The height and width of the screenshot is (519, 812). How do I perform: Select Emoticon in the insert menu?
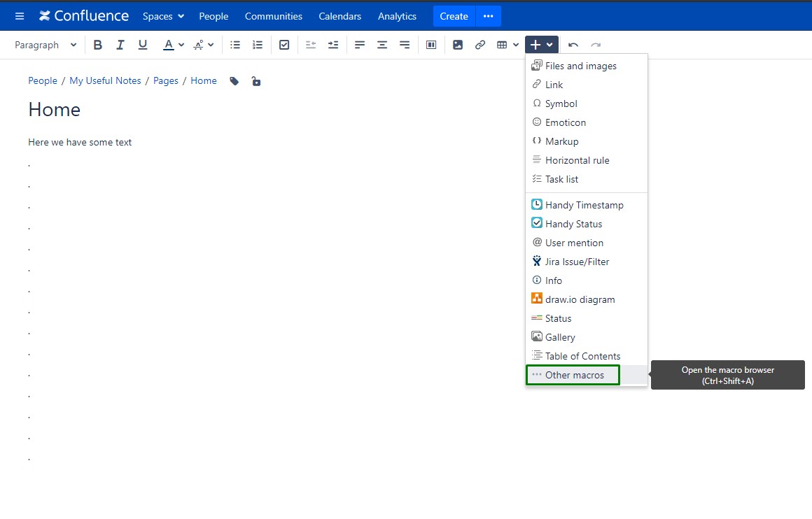click(586, 122)
